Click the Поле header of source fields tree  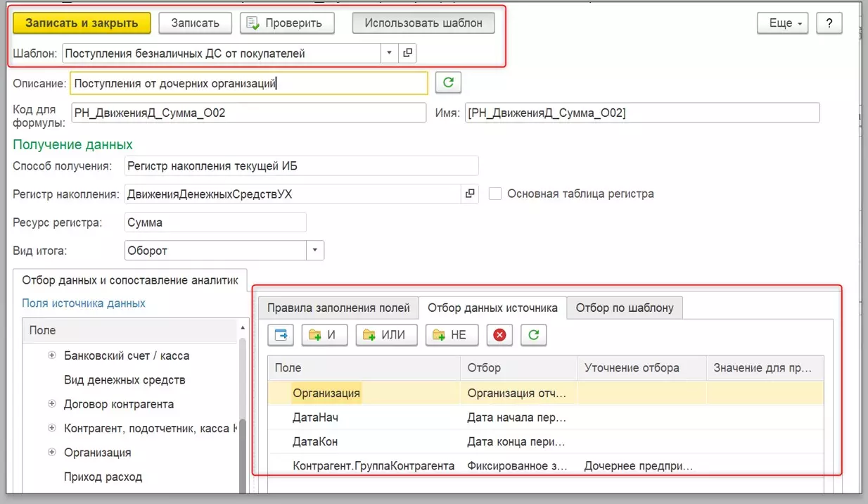[131, 330]
